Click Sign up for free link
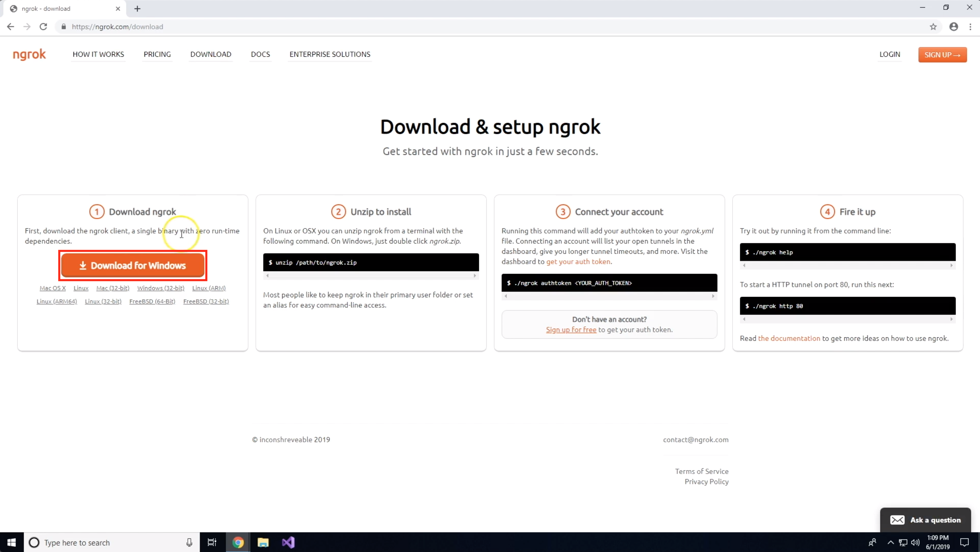The height and width of the screenshot is (552, 980). [x=571, y=330]
